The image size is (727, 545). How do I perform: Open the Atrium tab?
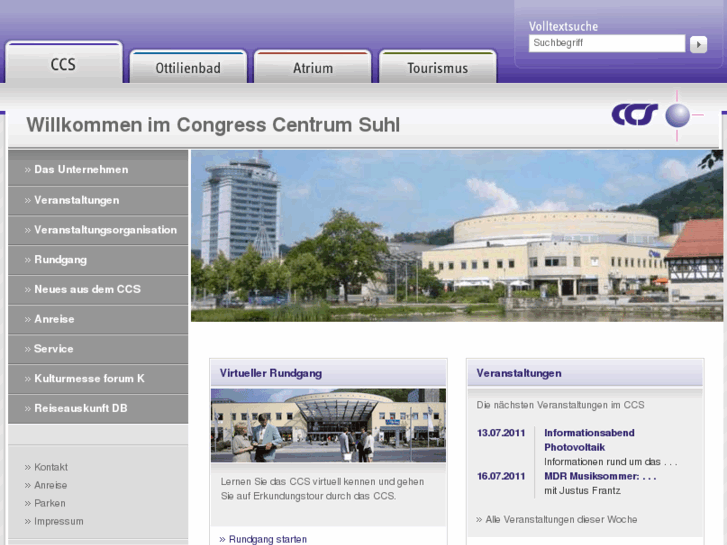pyautogui.click(x=312, y=67)
